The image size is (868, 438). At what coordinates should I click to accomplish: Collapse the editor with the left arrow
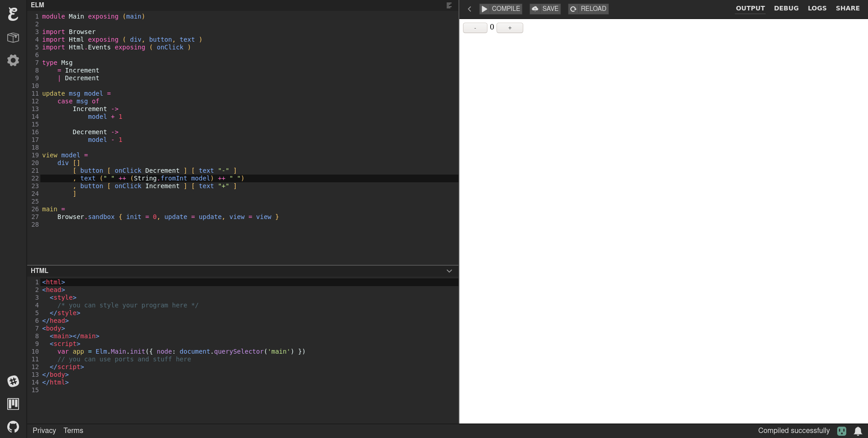pos(470,9)
